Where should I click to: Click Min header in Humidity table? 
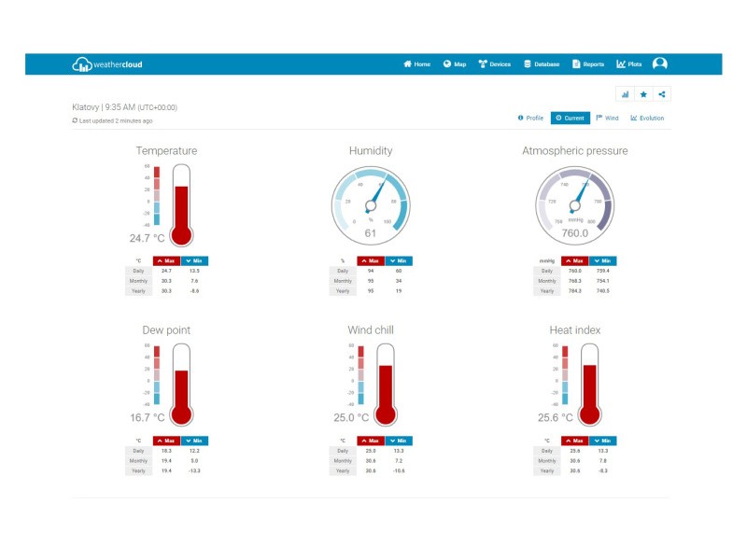(398, 260)
